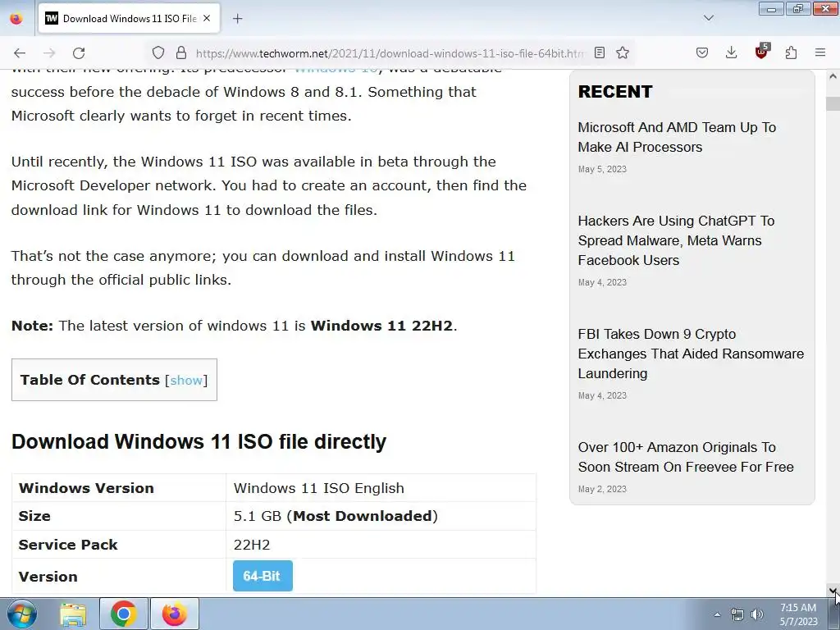Screen dimensions: 840x630
Task: Click the page scrollbar up arrow
Action: coord(833,76)
